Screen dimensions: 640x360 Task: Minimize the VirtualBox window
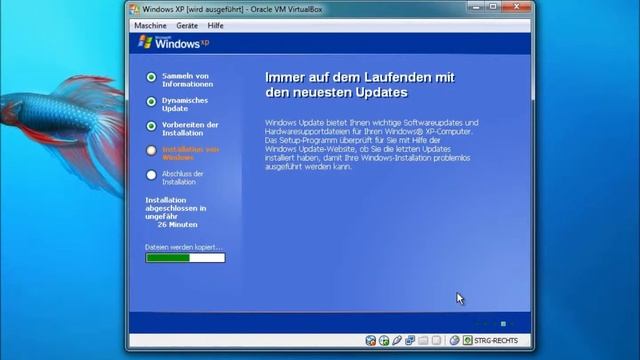click(476, 7)
